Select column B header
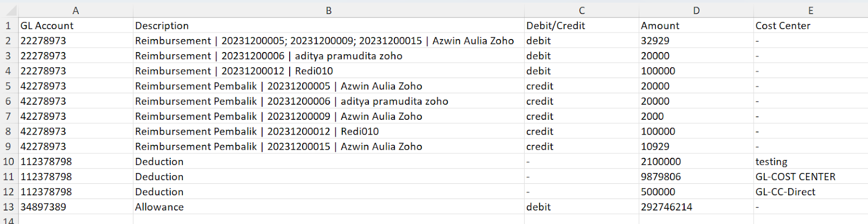Image resolution: width=868 pixels, height=224 pixels. (x=328, y=10)
